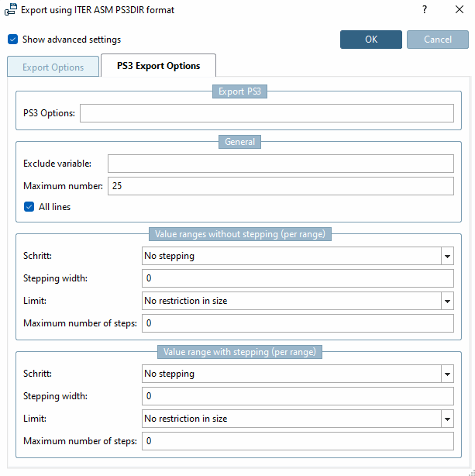475x476 pixels.
Task: Click the Exclude variable input field
Action: (281, 164)
